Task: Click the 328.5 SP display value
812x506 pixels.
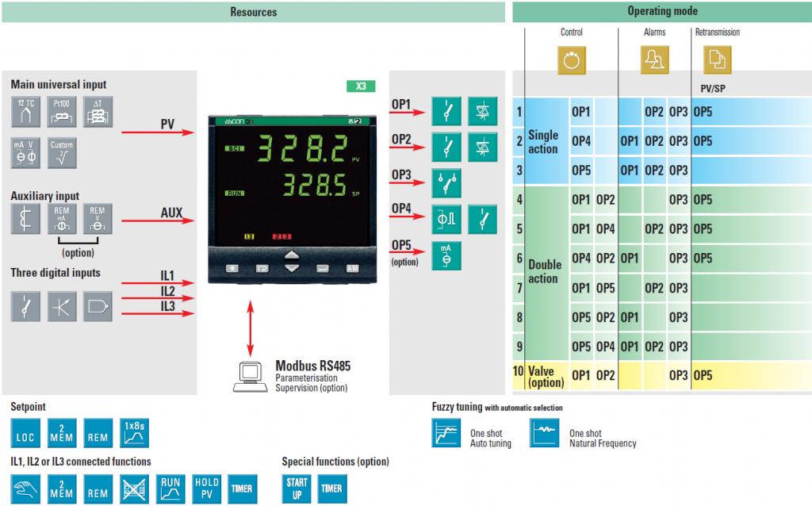Action: tap(315, 185)
